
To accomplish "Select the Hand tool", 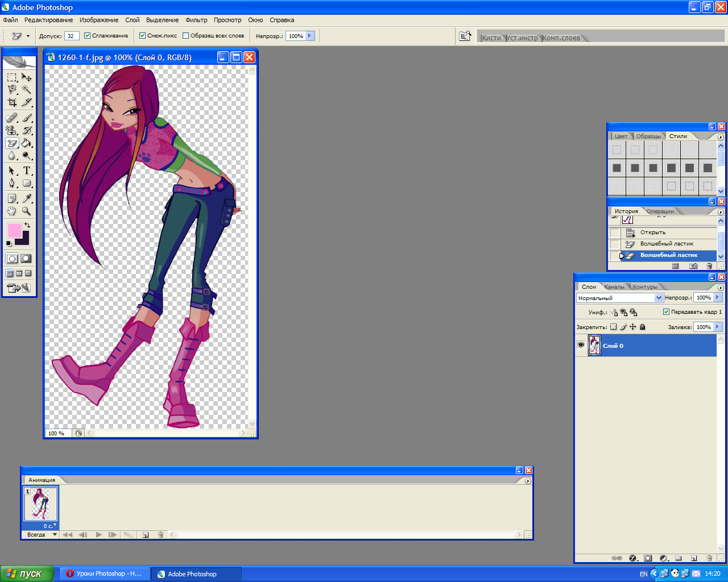I will click(x=12, y=211).
